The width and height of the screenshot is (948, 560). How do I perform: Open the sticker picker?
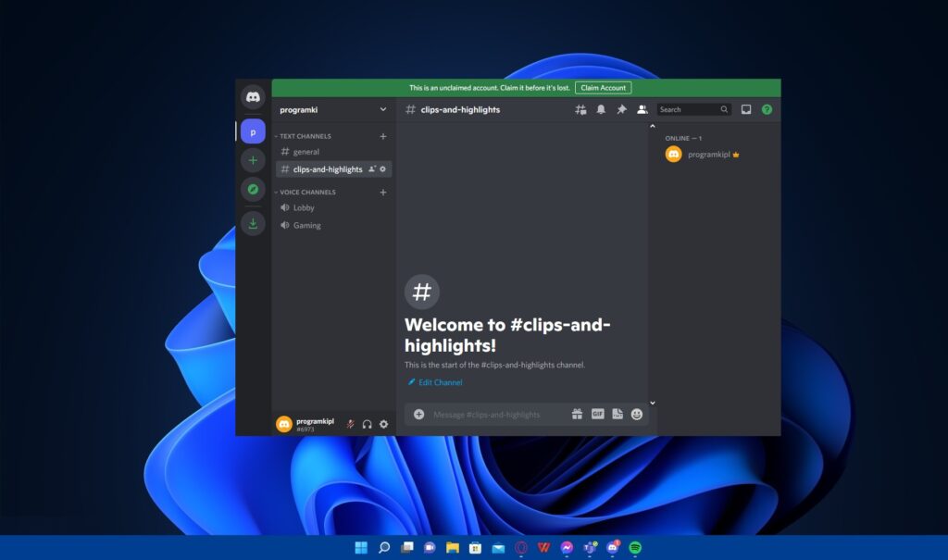tap(617, 415)
